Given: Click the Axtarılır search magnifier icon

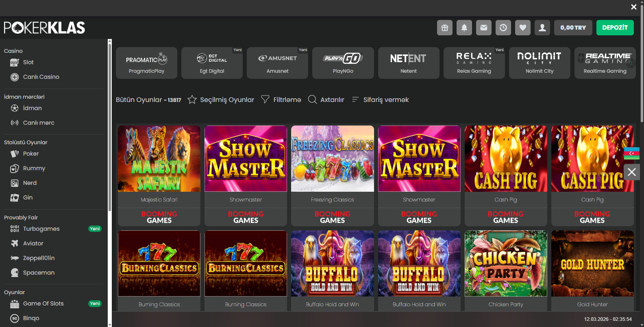Looking at the screenshot, I should [312, 100].
